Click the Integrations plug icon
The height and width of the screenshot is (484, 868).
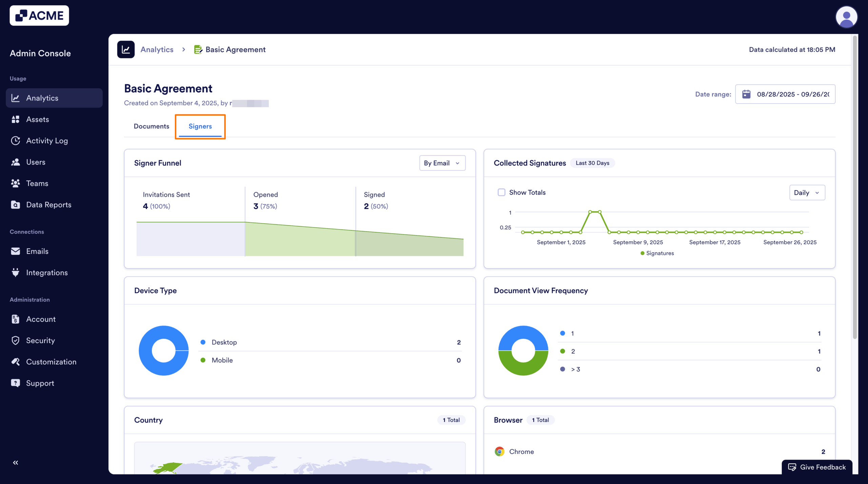click(15, 273)
